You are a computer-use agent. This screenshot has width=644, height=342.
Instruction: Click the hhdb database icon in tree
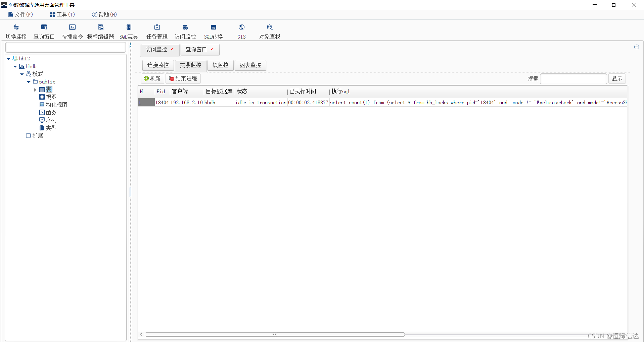pyautogui.click(x=21, y=66)
